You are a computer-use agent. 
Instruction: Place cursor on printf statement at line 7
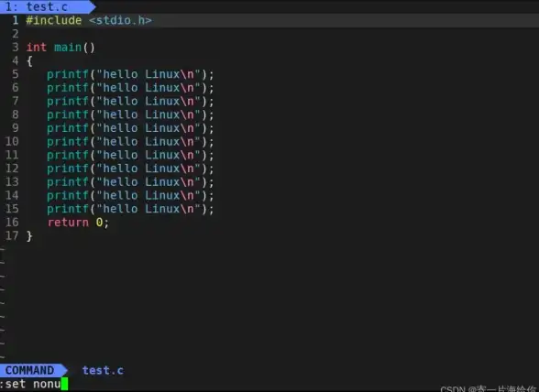[130, 102]
